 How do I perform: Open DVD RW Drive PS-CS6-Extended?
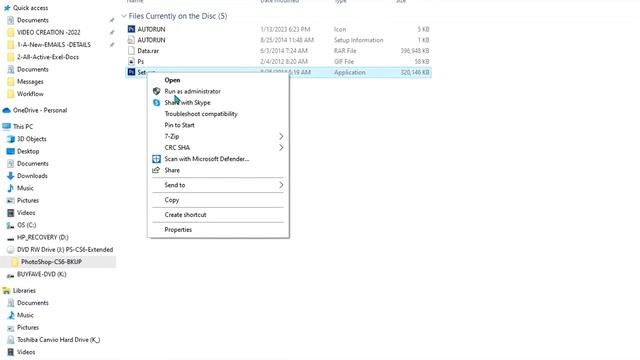(65, 249)
